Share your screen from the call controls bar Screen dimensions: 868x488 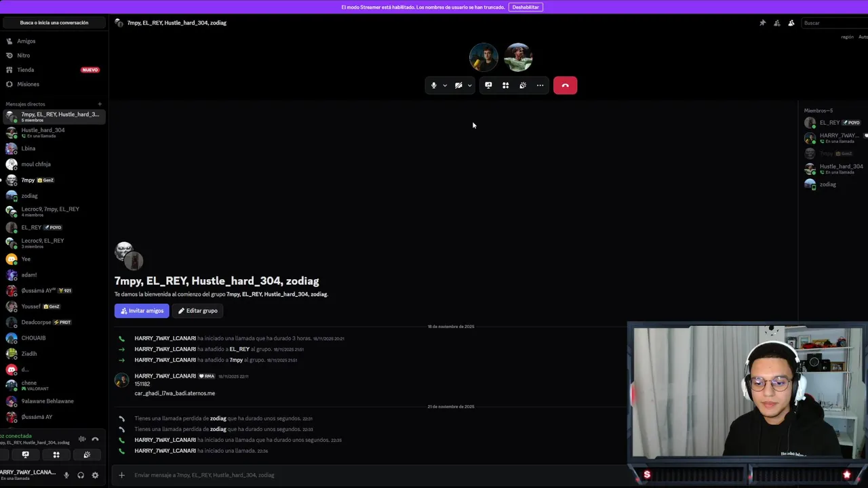(488, 85)
